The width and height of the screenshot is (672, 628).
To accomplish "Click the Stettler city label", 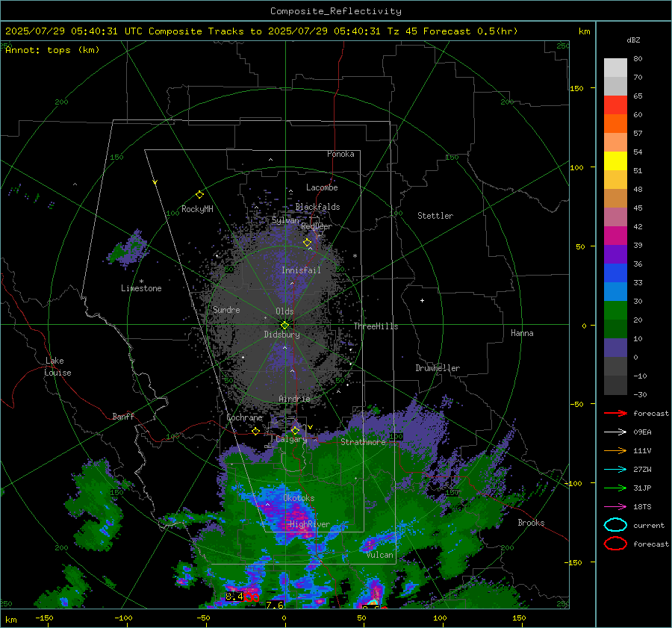I will (435, 216).
